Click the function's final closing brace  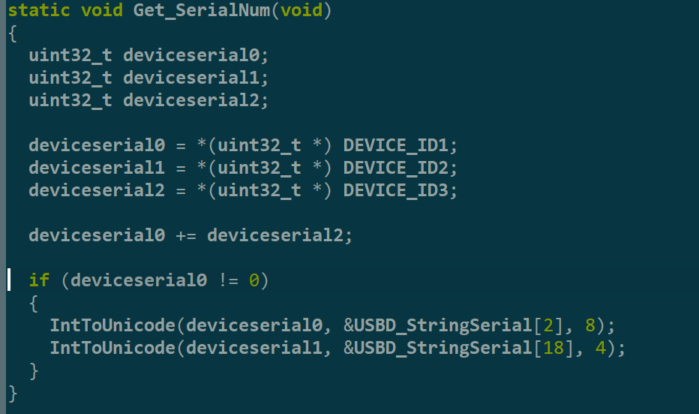click(13, 392)
